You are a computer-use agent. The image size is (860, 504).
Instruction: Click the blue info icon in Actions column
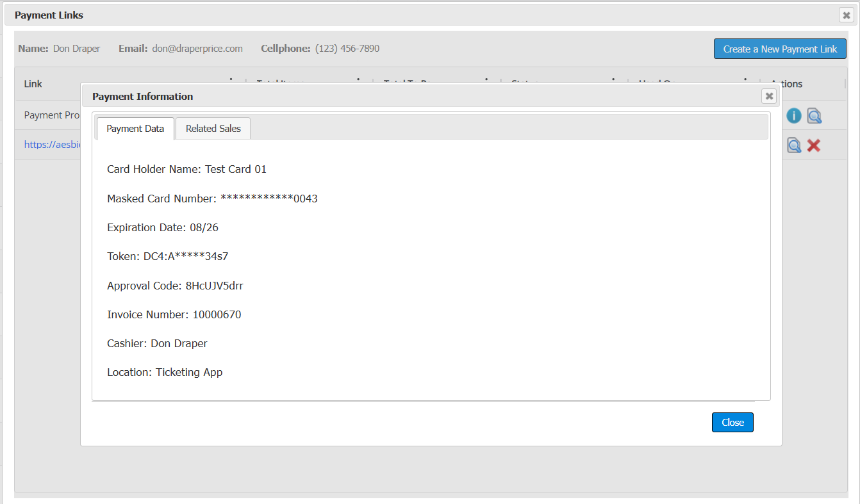click(794, 116)
